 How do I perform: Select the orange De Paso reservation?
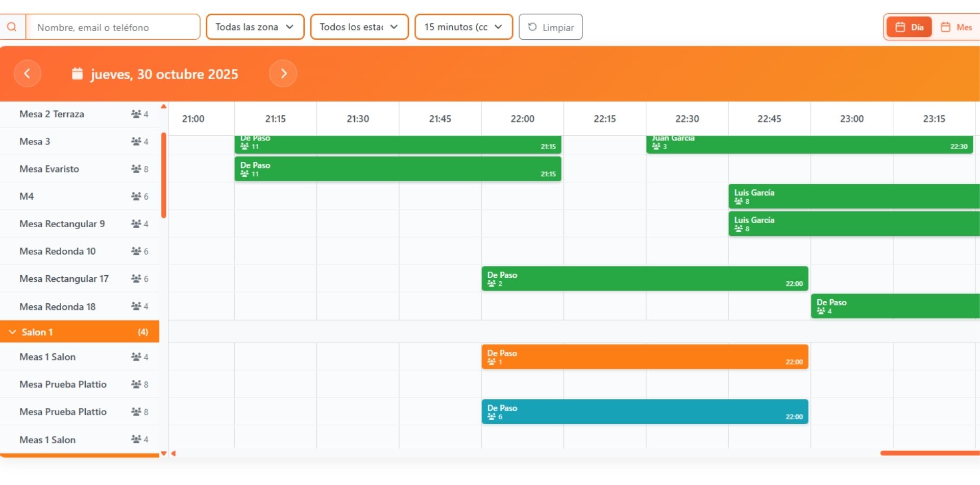tap(644, 357)
